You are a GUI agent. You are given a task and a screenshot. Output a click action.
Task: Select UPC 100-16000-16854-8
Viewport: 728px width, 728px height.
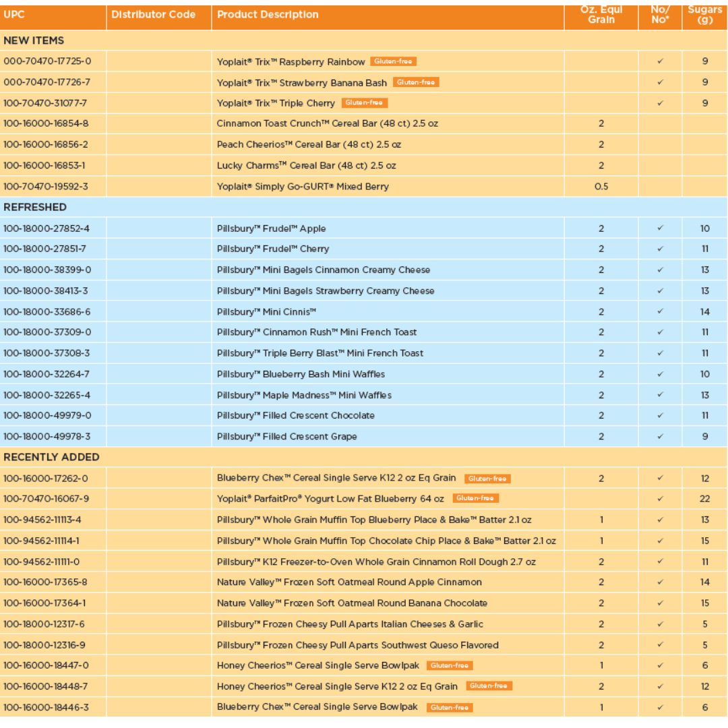click(46, 123)
